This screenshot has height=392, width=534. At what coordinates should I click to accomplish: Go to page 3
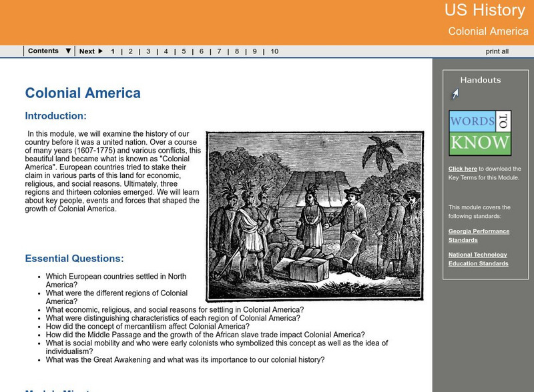click(148, 51)
